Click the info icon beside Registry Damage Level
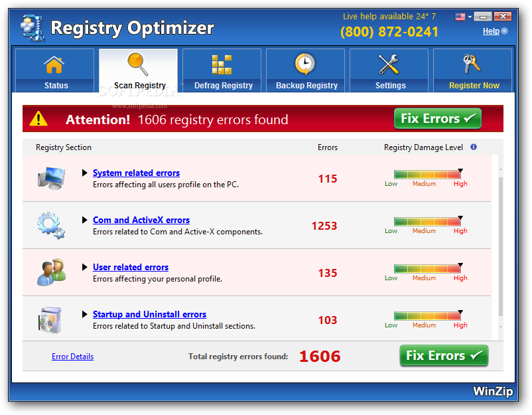The image size is (532, 415). pos(474,147)
